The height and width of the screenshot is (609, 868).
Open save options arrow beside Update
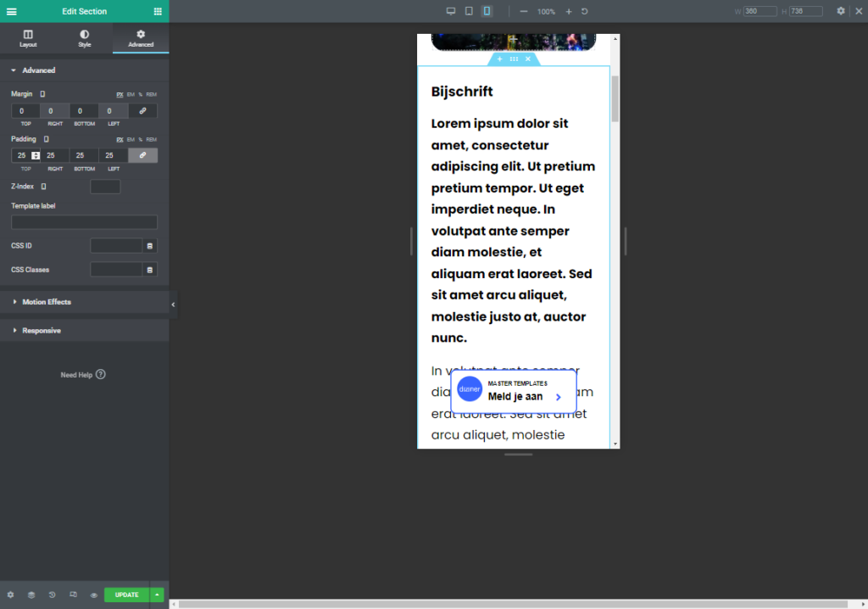(x=157, y=595)
